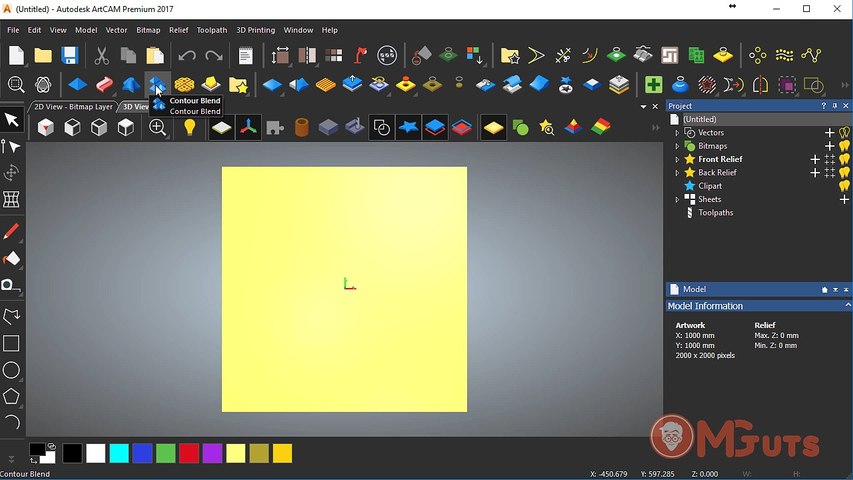
Task: Pick the Create Circle tool
Action: pos(11,370)
